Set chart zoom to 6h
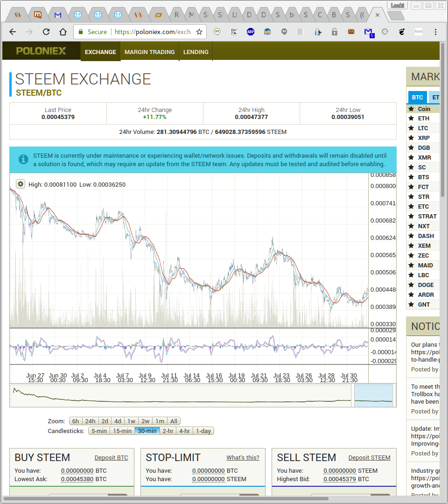 tap(76, 421)
